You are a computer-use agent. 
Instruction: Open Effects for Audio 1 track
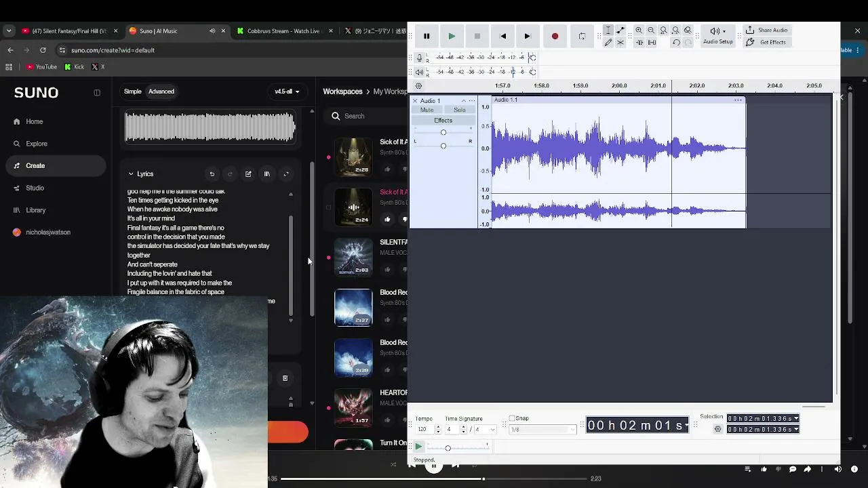(443, 121)
